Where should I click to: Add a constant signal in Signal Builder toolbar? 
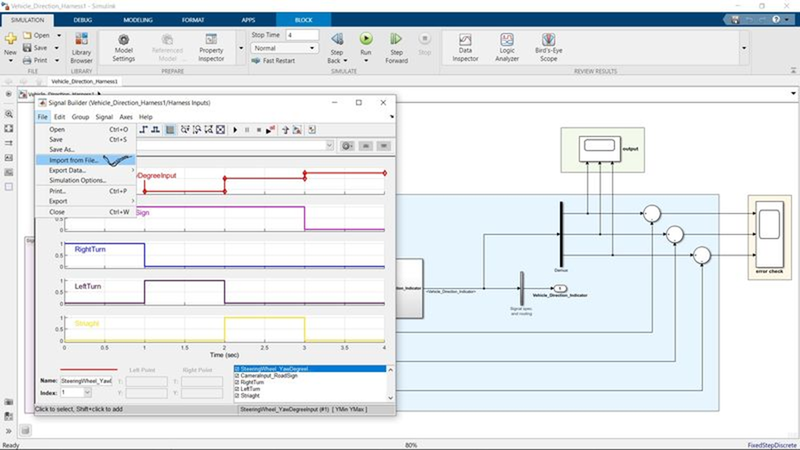point(144,130)
